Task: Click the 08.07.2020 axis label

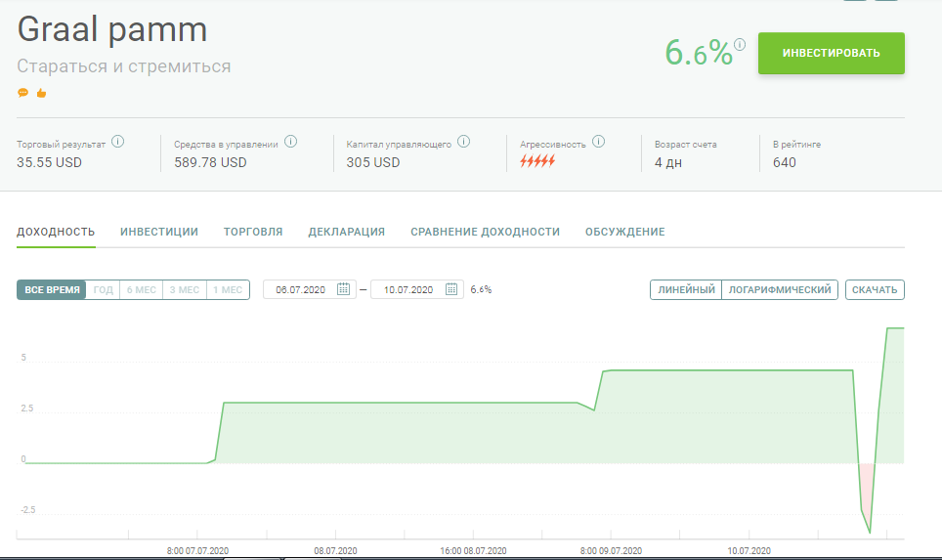Action: (x=335, y=550)
